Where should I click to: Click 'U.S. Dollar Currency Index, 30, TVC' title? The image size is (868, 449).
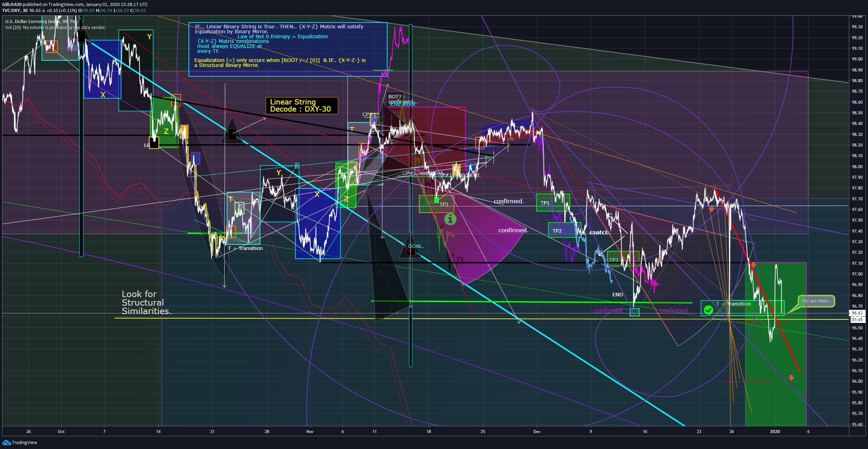click(41, 21)
